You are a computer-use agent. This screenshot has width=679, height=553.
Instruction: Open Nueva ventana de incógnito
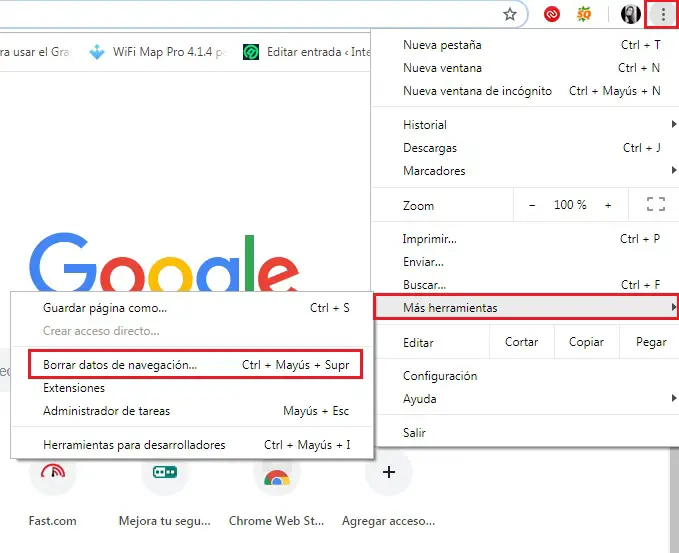[x=525, y=91]
